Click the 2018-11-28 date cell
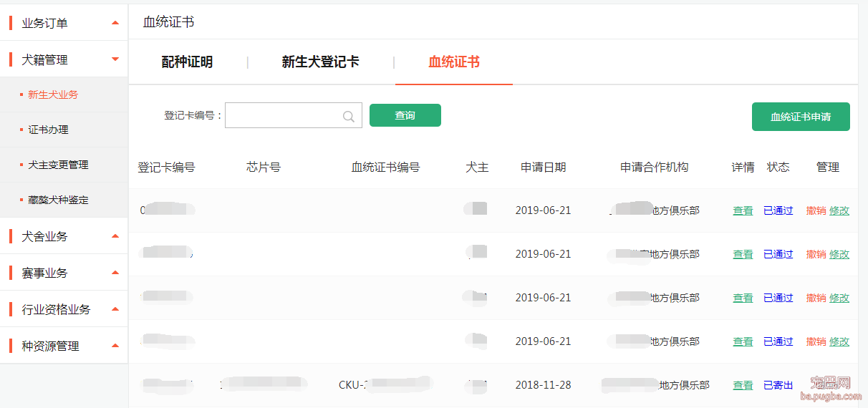The height and width of the screenshot is (408, 868). [x=544, y=385]
